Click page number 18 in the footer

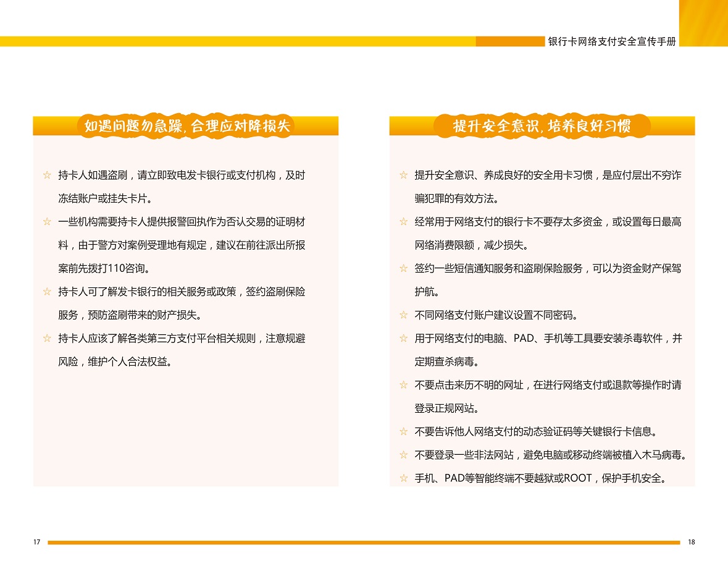coord(691,542)
